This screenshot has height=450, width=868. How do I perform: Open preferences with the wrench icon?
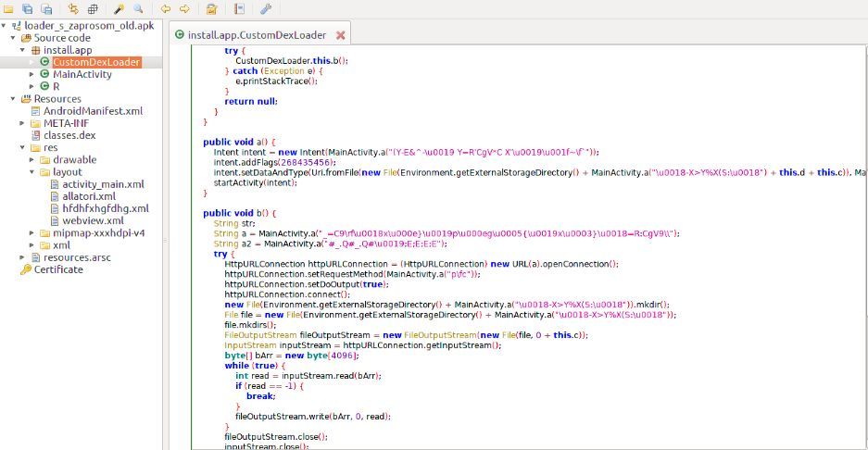[x=266, y=9]
